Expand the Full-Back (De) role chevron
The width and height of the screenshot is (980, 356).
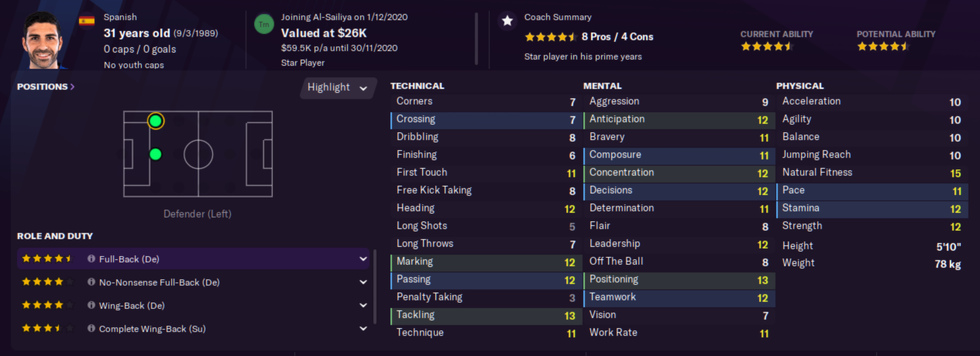363,259
